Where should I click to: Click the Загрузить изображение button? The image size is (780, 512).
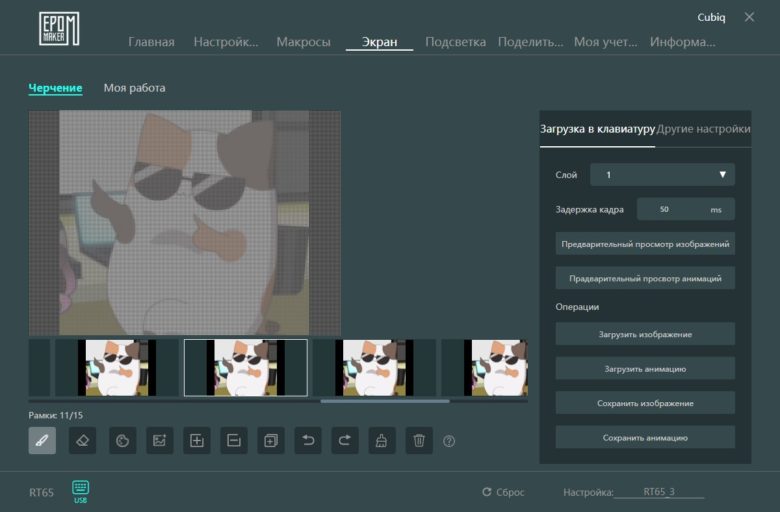click(x=645, y=334)
